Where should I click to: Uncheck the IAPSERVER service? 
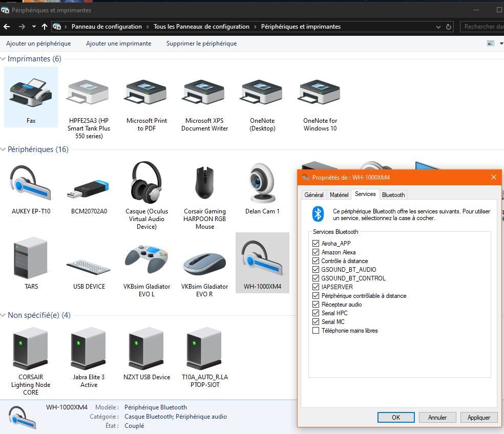(x=316, y=287)
